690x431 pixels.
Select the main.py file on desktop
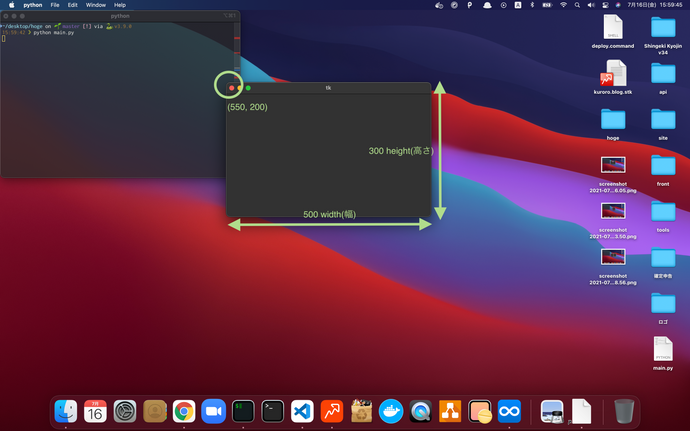tap(663, 349)
